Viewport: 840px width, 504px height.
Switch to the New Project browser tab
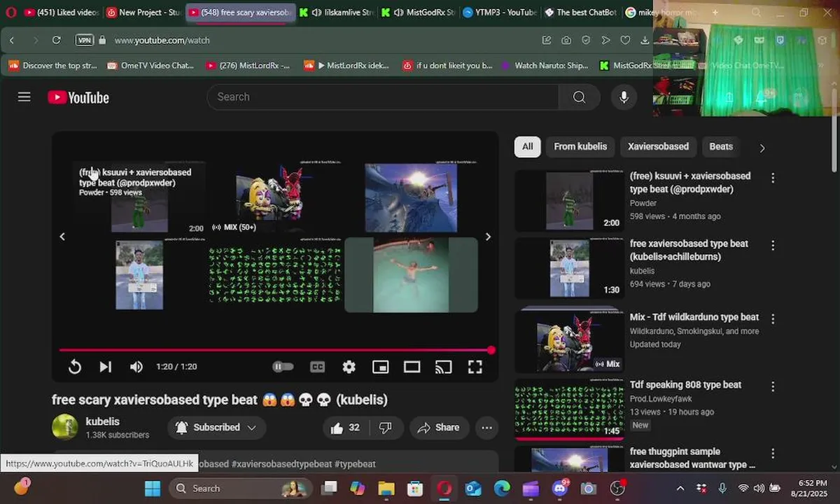coord(143,13)
